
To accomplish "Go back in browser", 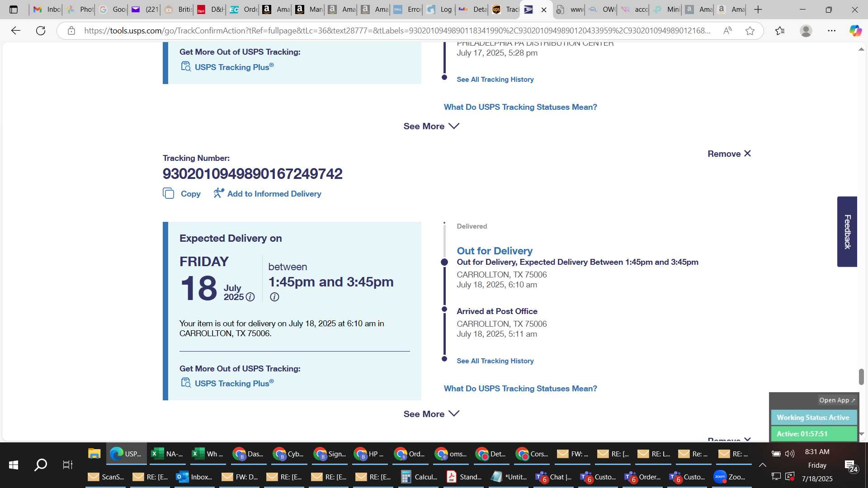I will point(16,31).
